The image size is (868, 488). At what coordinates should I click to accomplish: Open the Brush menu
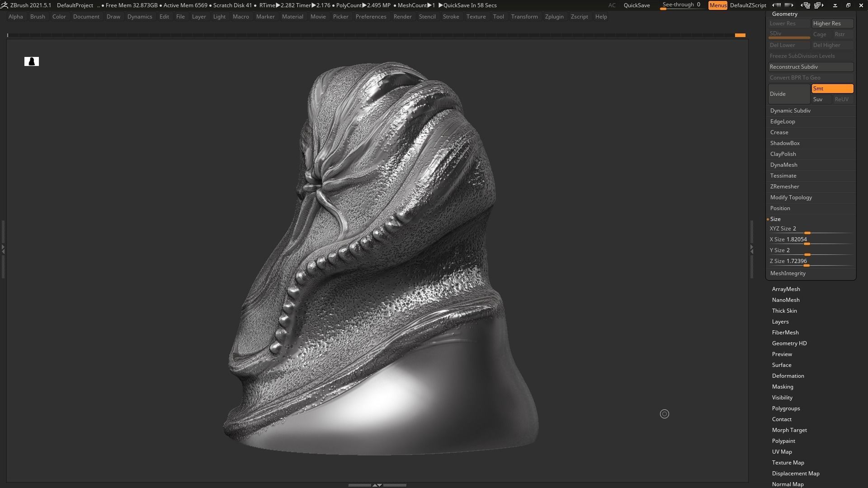point(38,17)
